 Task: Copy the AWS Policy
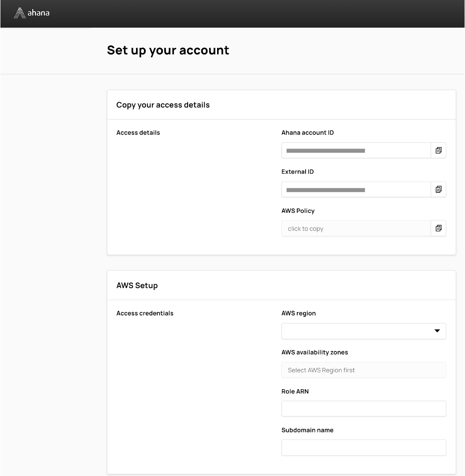(x=439, y=228)
